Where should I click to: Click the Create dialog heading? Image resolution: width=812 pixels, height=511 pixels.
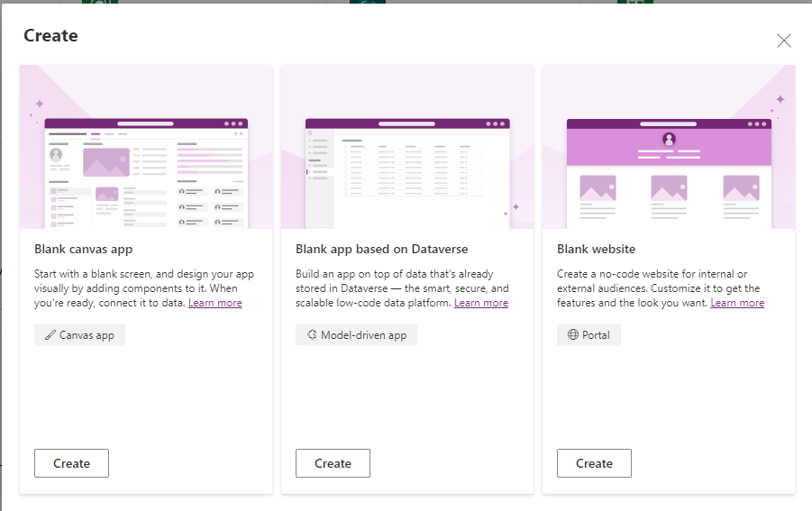point(50,36)
